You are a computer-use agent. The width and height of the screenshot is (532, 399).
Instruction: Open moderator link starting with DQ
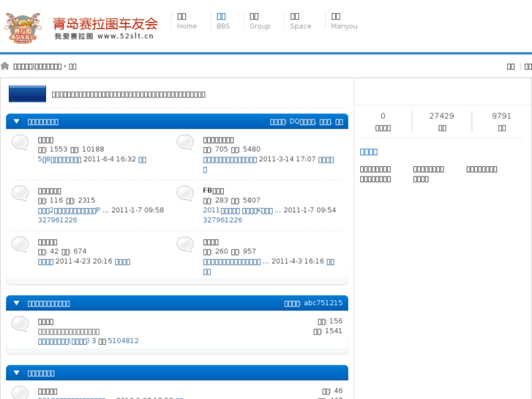pos(302,122)
